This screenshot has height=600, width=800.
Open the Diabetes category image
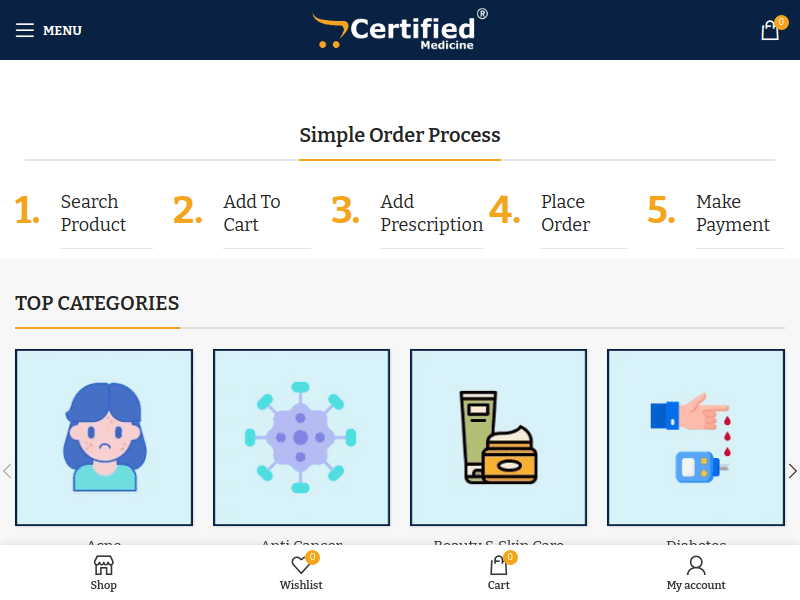pos(695,437)
